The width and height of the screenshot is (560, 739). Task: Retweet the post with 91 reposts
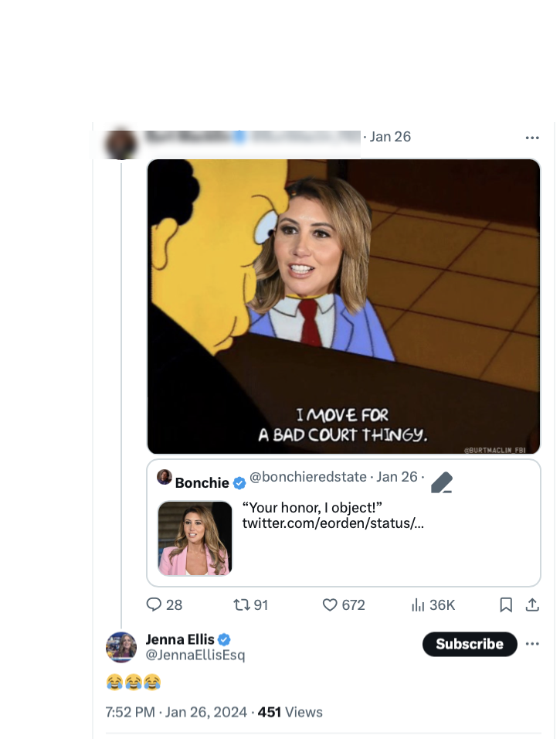pos(240,604)
